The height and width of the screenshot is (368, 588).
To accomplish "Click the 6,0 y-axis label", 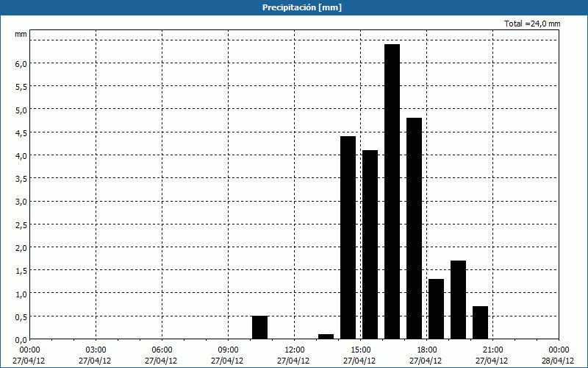I will click(21, 63).
